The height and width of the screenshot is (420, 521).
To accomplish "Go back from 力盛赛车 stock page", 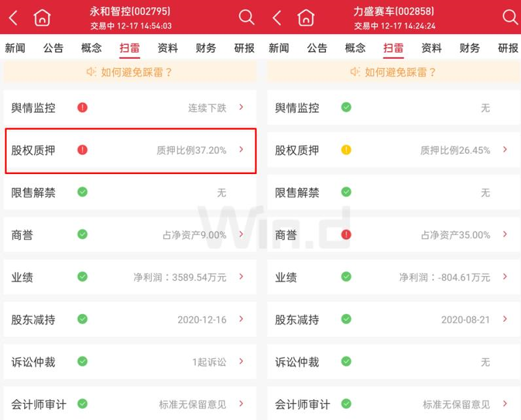I will point(277,17).
